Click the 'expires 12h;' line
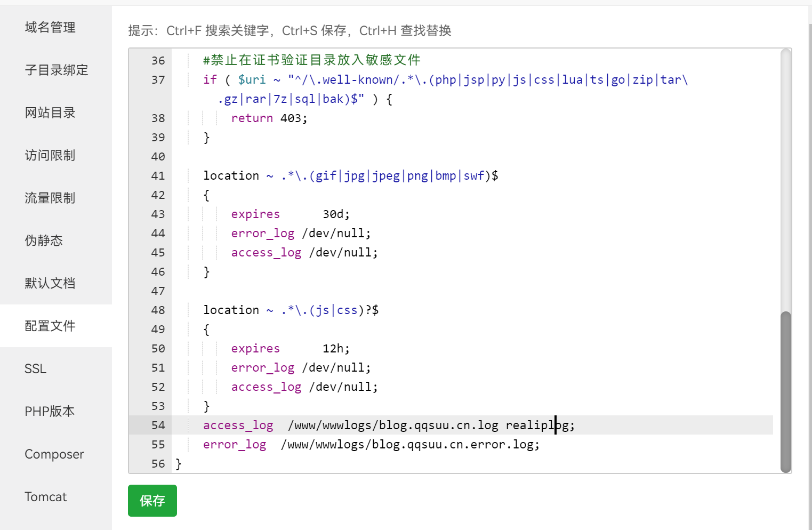 coord(290,349)
